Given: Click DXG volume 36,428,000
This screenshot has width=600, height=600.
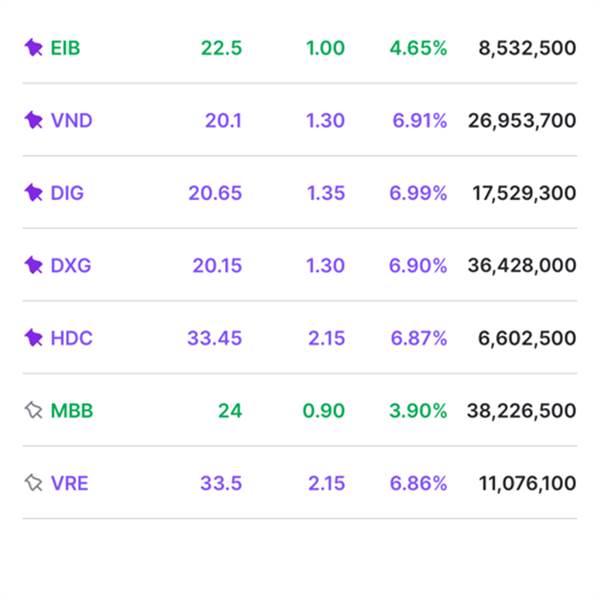Looking at the screenshot, I should pos(521,265).
